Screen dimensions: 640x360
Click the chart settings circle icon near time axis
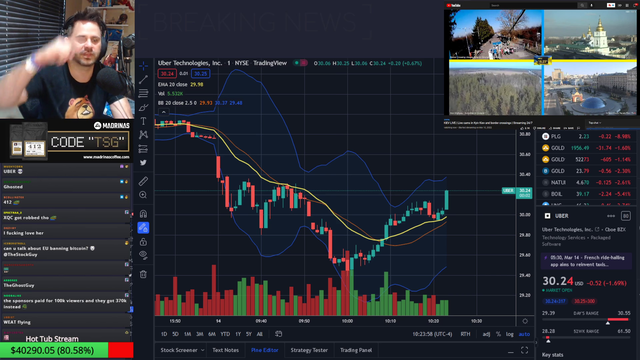tap(525, 321)
